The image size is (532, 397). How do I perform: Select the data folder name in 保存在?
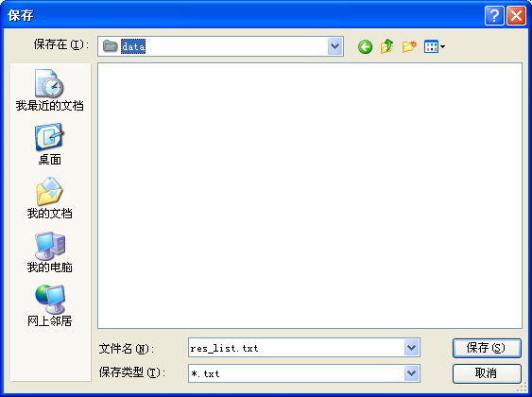tap(133, 46)
